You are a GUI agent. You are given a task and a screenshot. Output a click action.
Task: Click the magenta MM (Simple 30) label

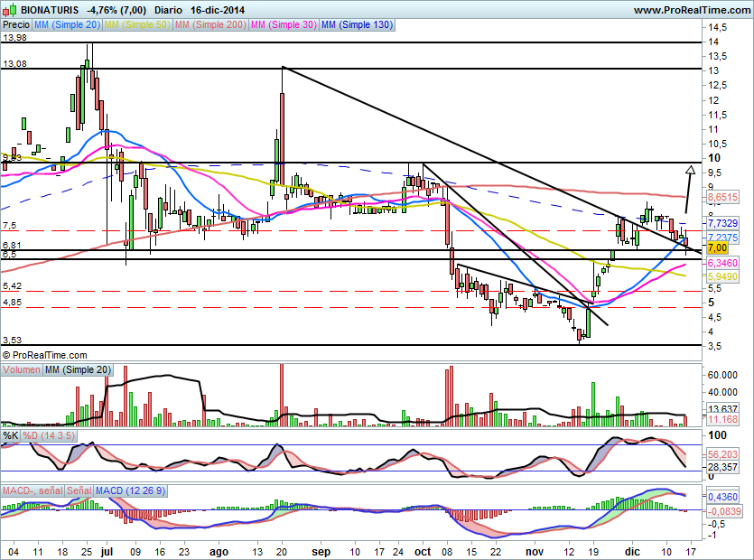[284, 26]
